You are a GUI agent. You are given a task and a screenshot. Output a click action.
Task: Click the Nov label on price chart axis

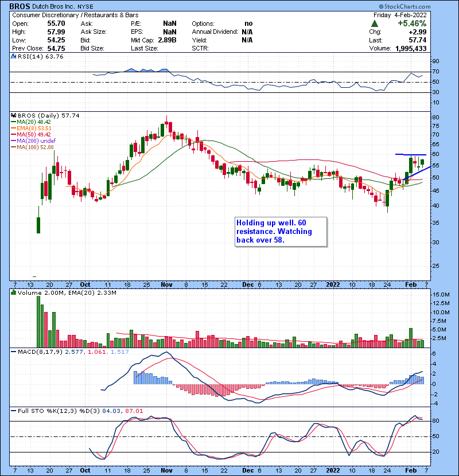pyautogui.click(x=166, y=285)
